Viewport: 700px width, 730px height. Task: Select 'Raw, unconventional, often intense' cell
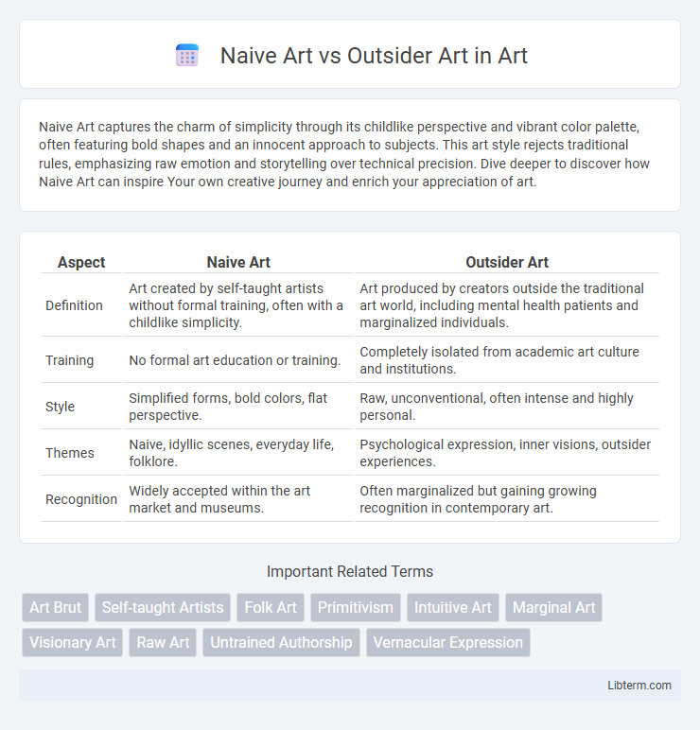[507, 407]
